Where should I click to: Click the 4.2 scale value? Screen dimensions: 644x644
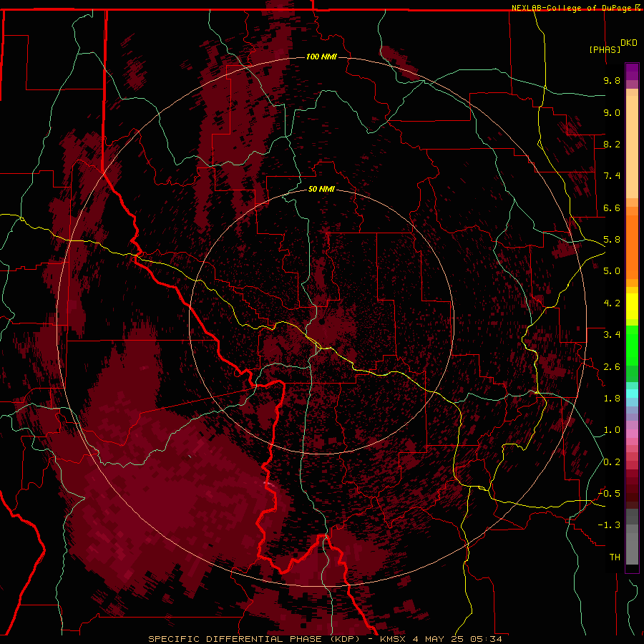point(612,303)
